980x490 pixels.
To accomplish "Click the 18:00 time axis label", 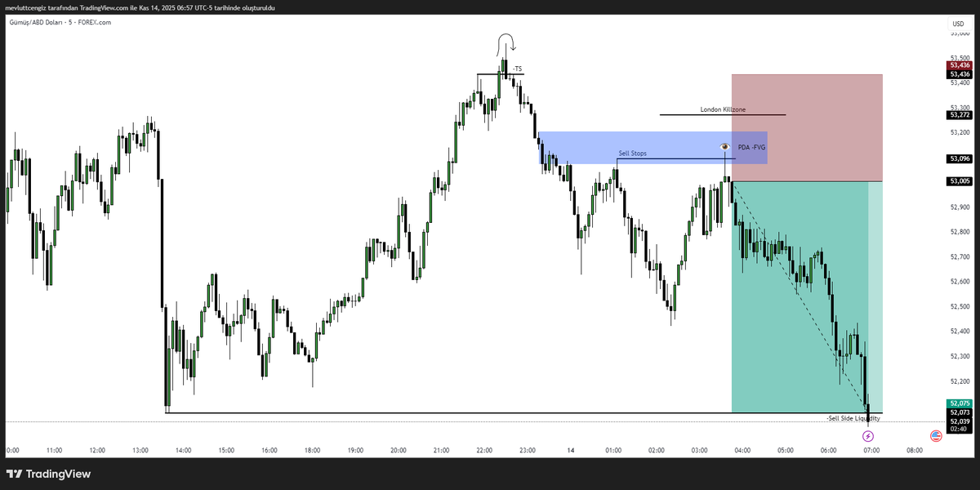I will click(312, 450).
